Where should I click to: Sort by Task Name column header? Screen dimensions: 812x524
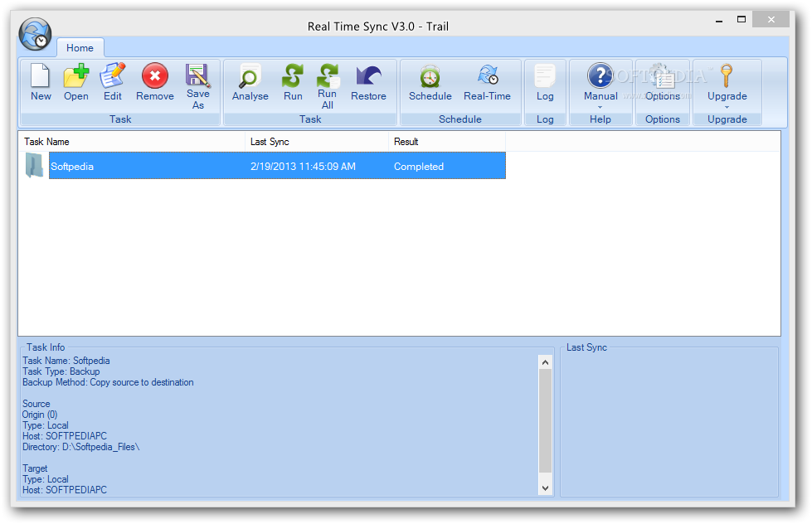point(132,141)
